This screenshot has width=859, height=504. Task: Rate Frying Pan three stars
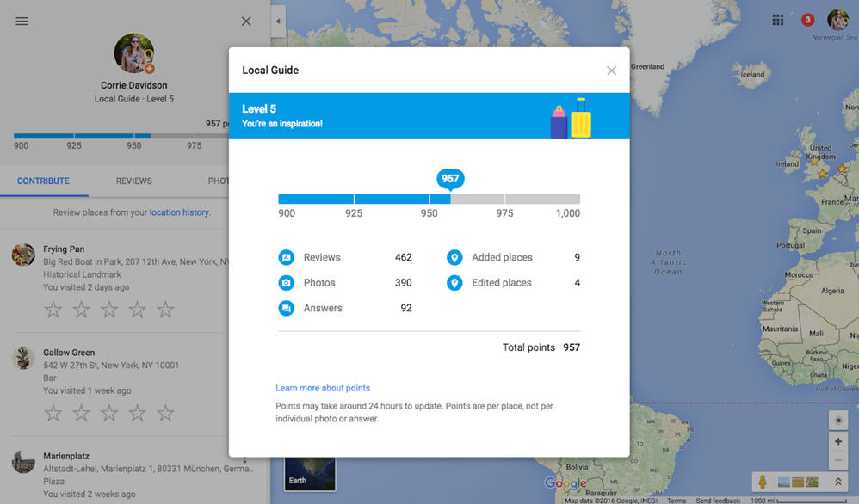pyautogui.click(x=109, y=310)
